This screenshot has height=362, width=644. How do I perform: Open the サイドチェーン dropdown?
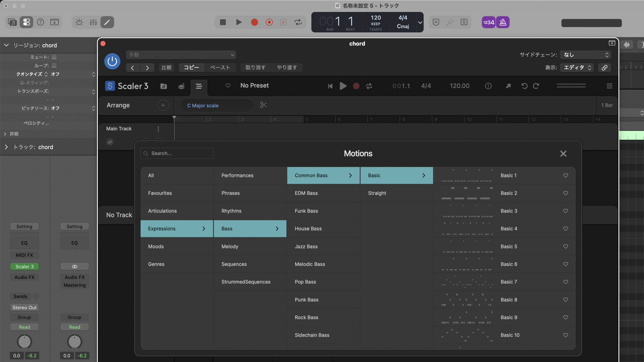585,55
